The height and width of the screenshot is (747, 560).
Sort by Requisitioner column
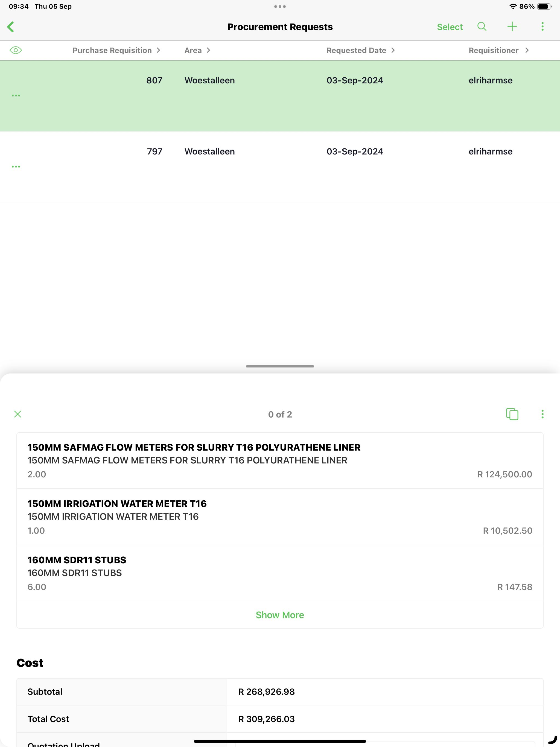pyautogui.click(x=498, y=50)
